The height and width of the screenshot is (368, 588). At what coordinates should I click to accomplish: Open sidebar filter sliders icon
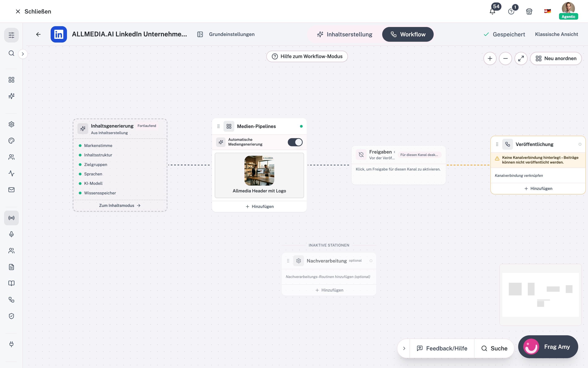tap(11, 35)
